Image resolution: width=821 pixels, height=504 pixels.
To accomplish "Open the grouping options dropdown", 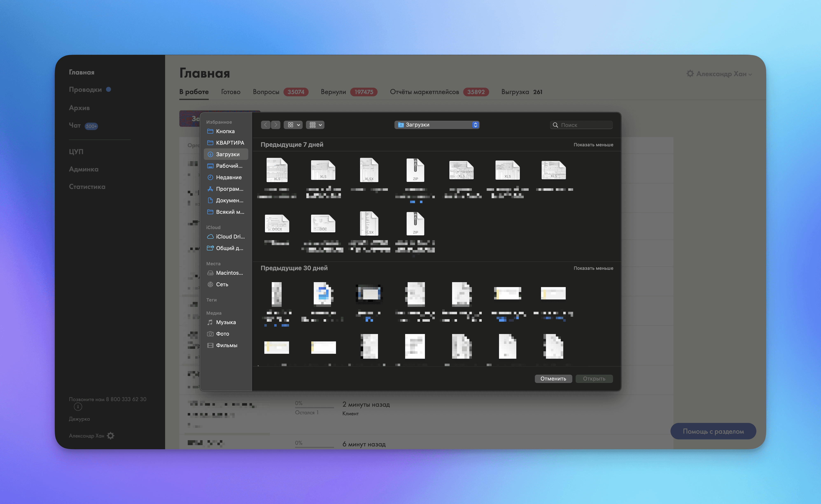I will click(x=315, y=125).
